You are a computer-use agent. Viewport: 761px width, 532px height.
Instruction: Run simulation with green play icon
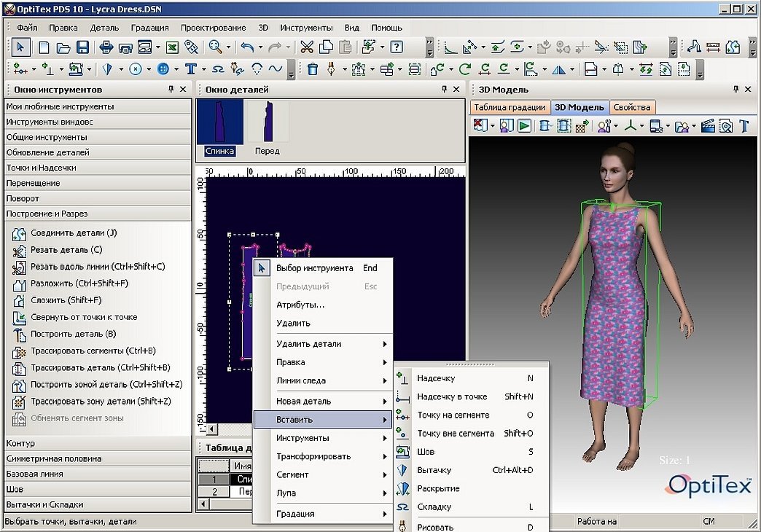tap(524, 126)
